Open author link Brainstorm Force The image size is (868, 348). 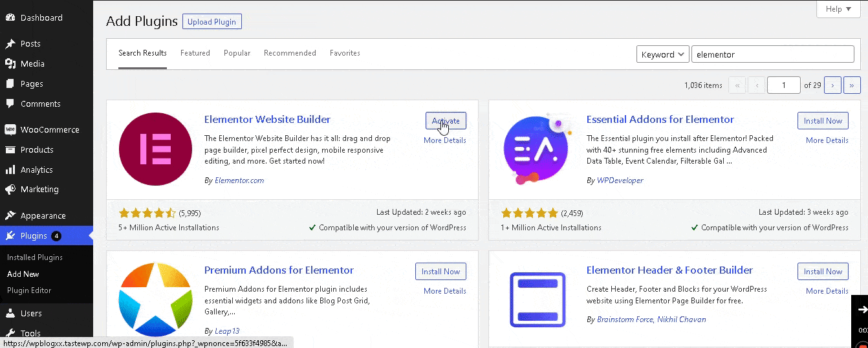tap(625, 320)
